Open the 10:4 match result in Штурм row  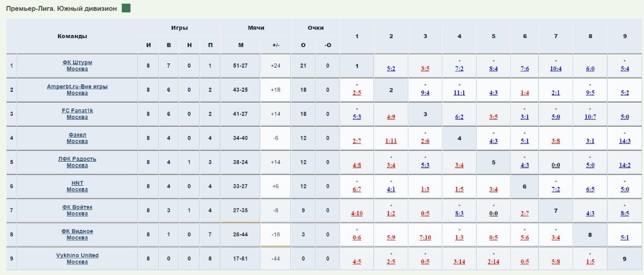[556, 68]
